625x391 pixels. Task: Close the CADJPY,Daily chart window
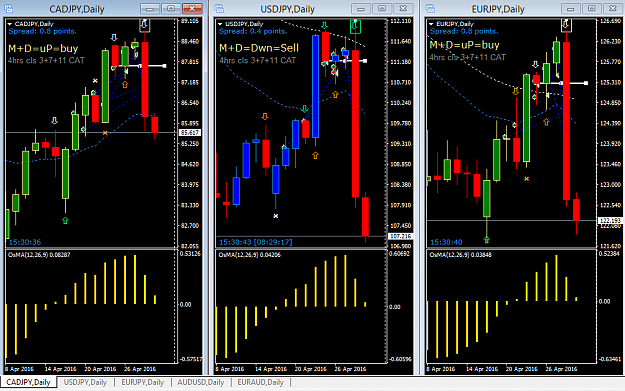click(x=192, y=8)
